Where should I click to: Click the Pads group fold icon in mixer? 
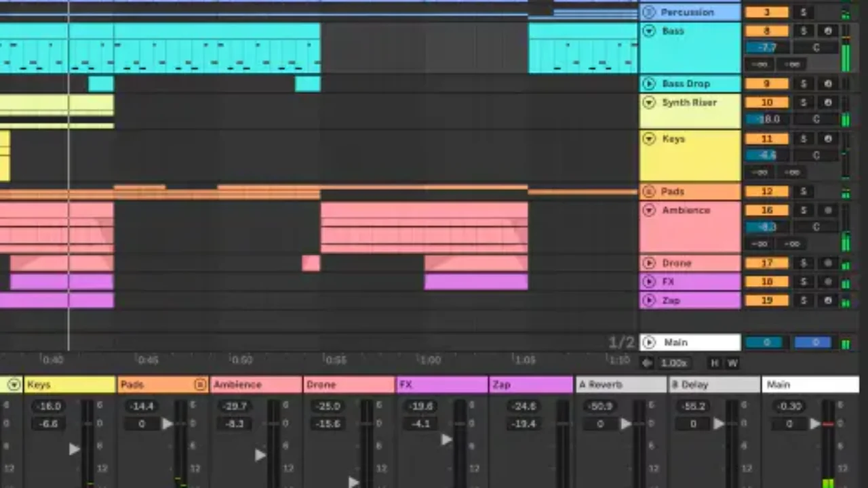point(200,385)
